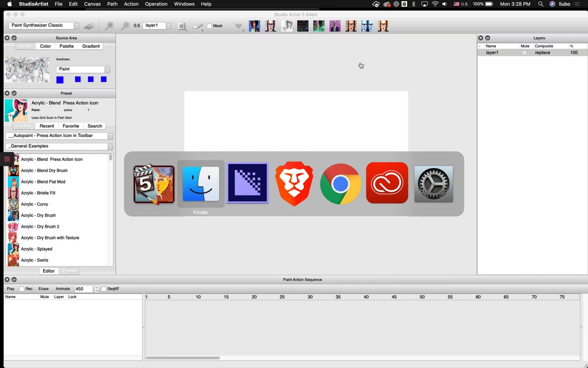Toggle the Rec checkbox in Paint Action Sequence

(x=22, y=289)
